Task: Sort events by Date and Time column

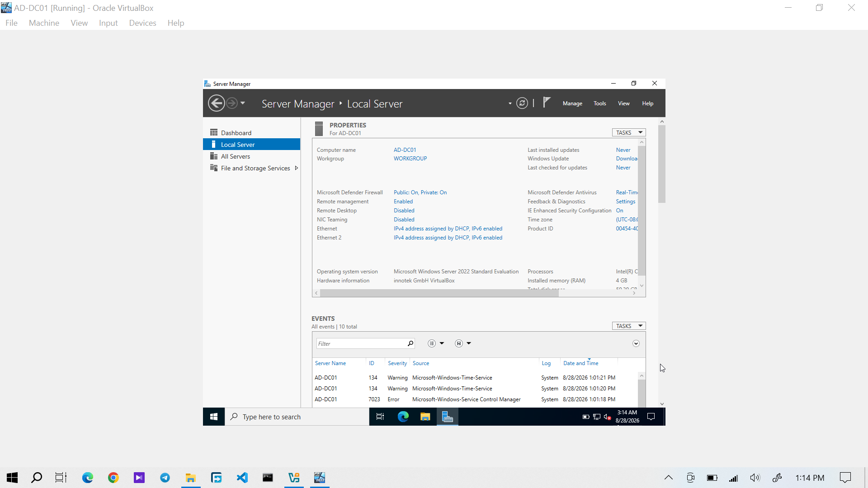Action: coord(581,363)
